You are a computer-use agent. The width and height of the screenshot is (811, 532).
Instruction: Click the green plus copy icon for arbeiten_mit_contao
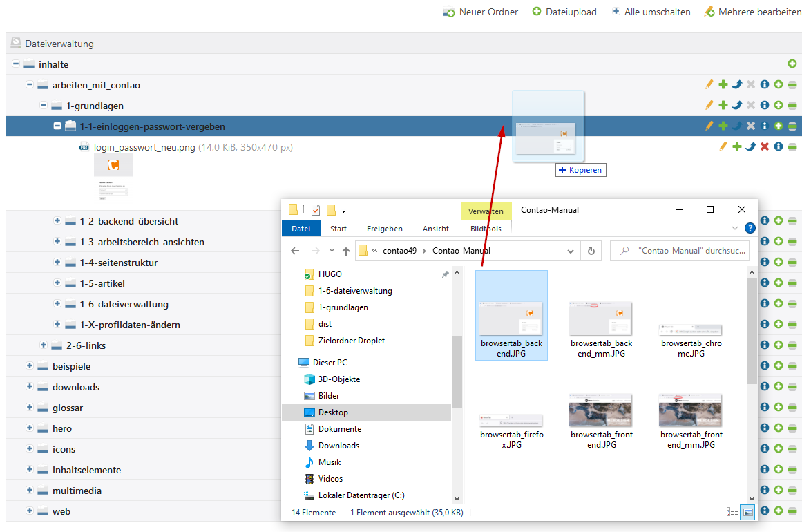coord(723,85)
